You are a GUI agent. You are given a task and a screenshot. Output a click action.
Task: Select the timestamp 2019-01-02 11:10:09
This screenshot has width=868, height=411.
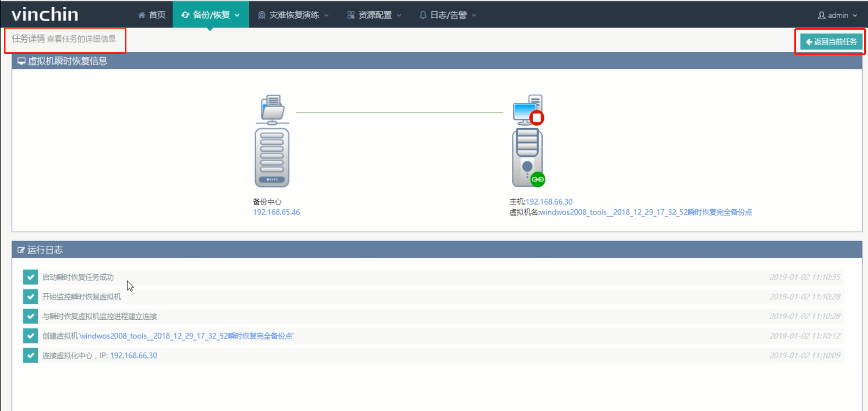[x=805, y=356]
